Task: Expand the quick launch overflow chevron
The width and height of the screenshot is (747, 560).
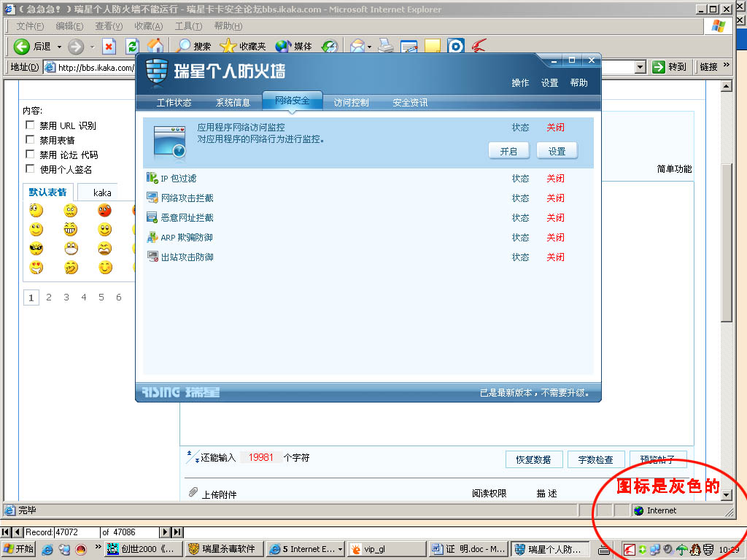Action: [98, 547]
